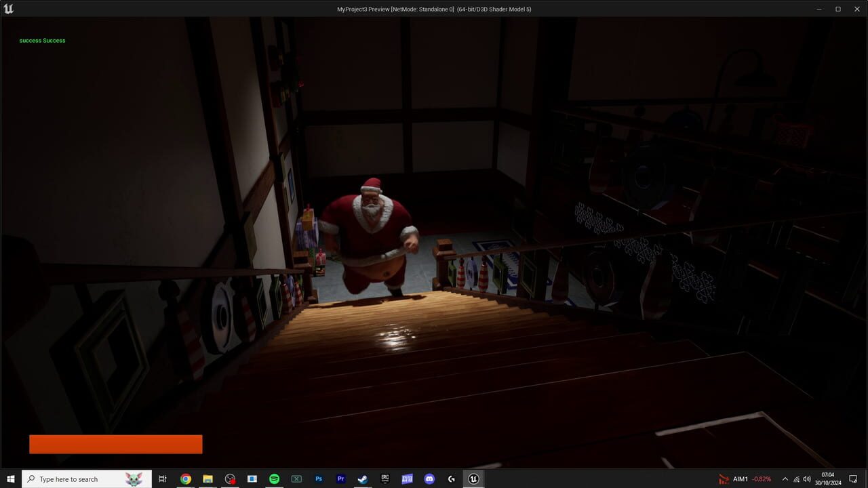Screen dimensions: 868x488
Task: Open File Explorer from taskbar
Action: [x=208, y=479]
